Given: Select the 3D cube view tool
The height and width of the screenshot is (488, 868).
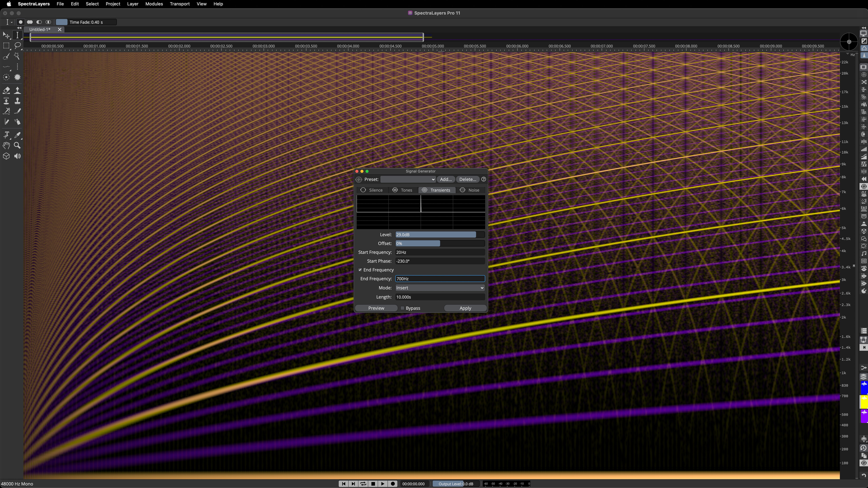Looking at the screenshot, I should click(x=6, y=156).
